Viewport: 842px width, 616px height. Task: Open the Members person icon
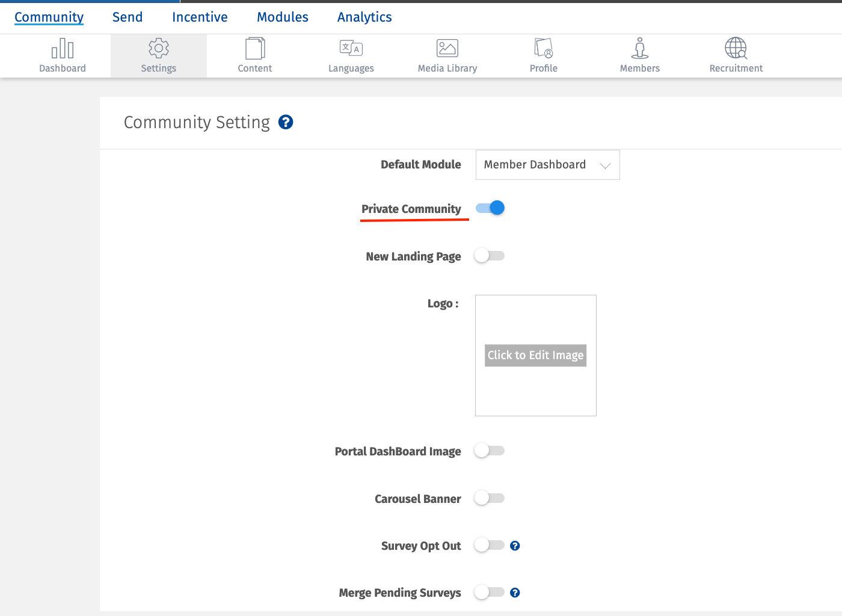pos(639,48)
